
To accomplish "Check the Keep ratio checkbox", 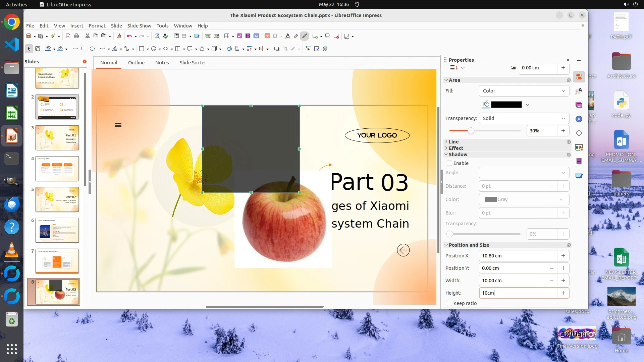I will tap(449, 303).
